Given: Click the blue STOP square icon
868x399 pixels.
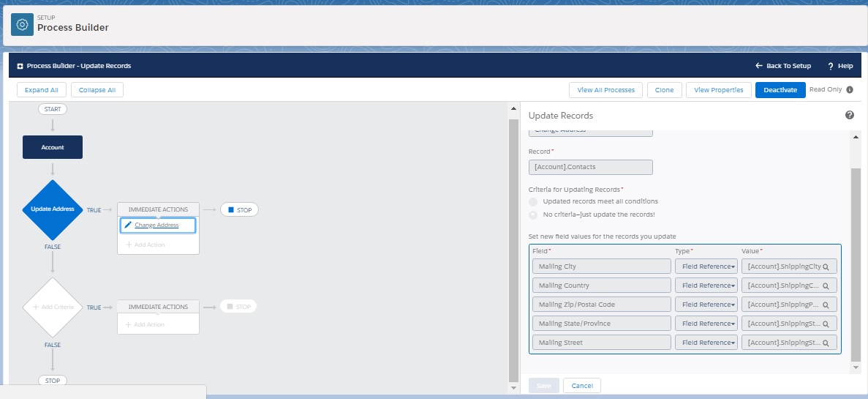Looking at the screenshot, I should tap(231, 210).
